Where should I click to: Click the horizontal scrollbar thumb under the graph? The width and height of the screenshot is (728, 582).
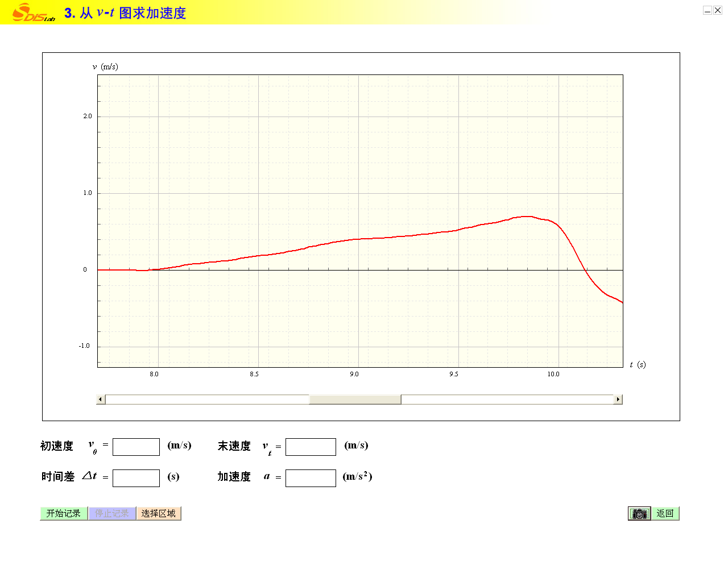tap(355, 400)
